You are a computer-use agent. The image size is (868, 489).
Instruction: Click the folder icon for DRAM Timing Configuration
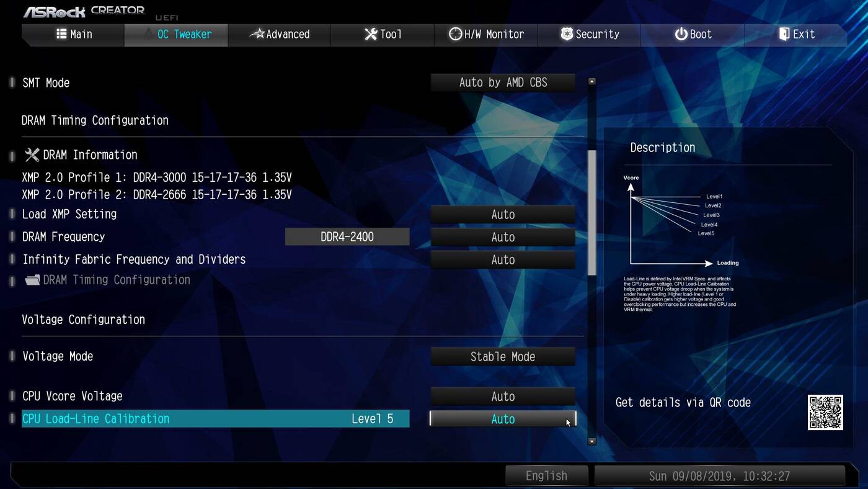point(32,280)
